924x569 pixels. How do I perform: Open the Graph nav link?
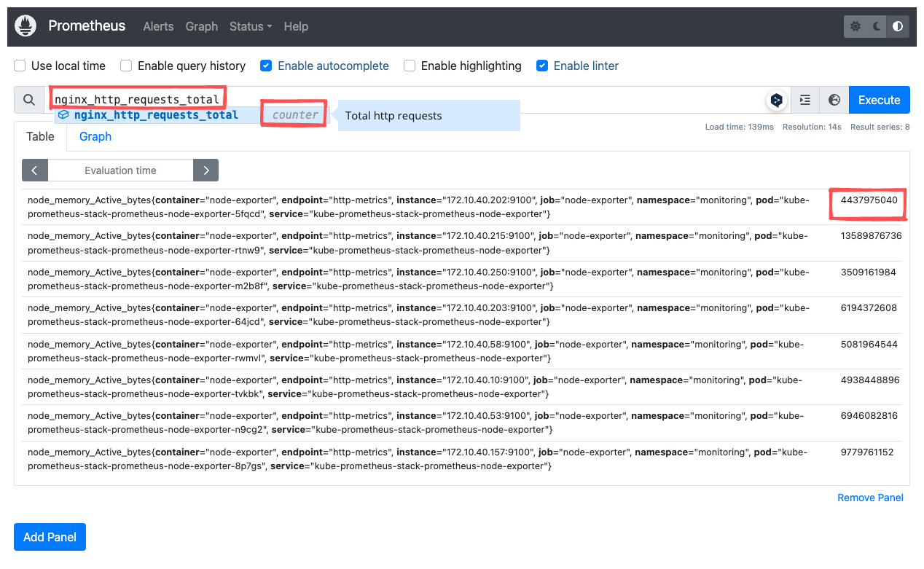(x=202, y=26)
